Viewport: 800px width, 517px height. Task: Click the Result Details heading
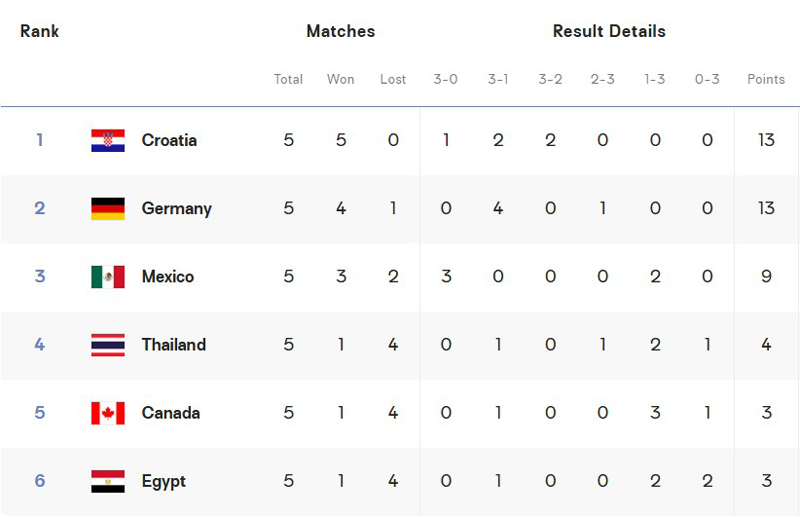point(609,31)
